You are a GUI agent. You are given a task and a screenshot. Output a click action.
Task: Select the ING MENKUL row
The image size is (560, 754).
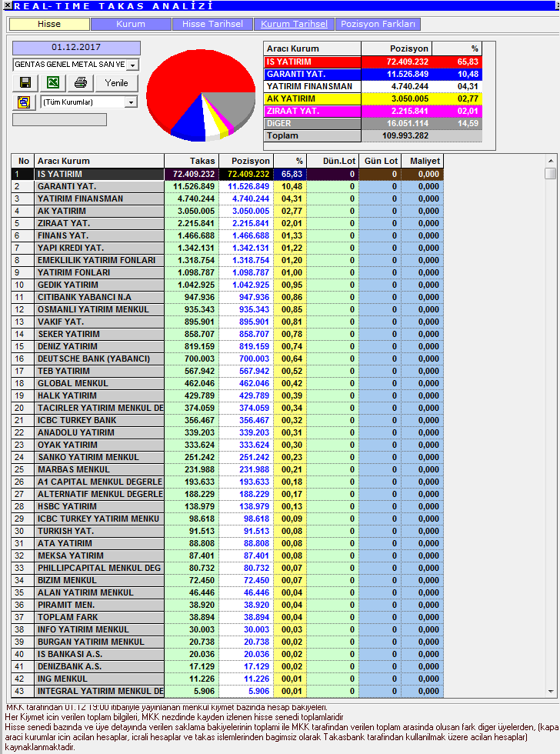[227, 679]
